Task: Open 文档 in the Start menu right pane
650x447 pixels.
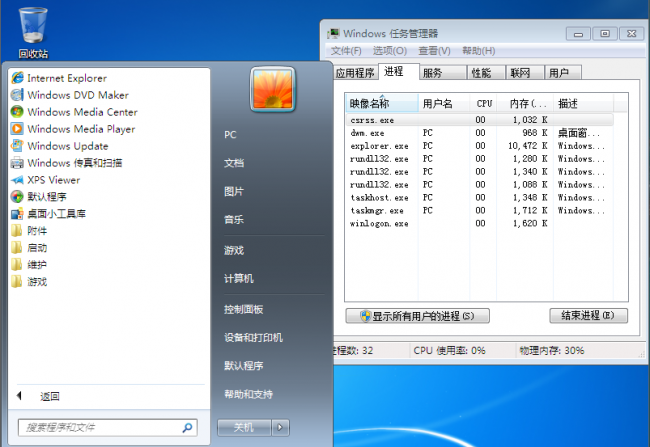Action: click(234, 163)
